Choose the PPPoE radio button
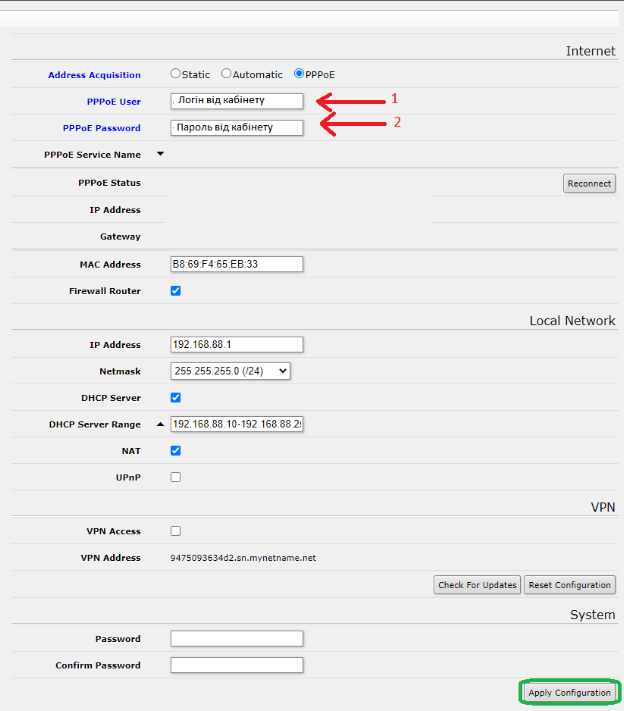624x711 pixels. [x=298, y=74]
